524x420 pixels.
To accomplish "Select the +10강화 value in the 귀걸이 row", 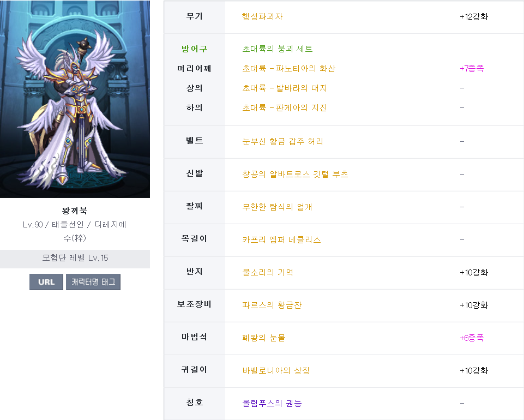I will coord(474,370).
